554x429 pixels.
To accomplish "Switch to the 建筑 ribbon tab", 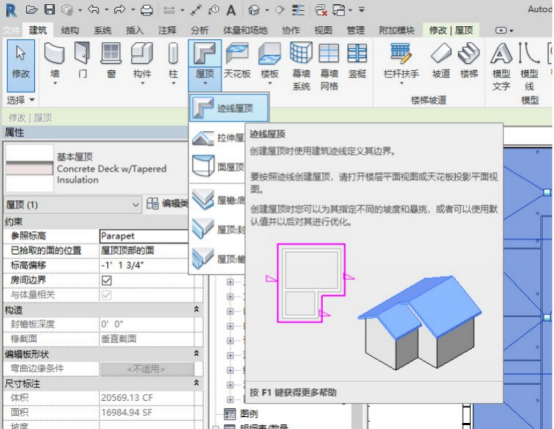I will [x=38, y=30].
